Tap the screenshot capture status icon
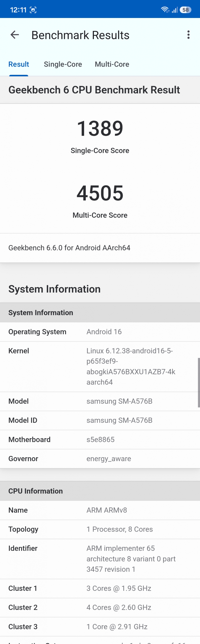 click(x=33, y=10)
